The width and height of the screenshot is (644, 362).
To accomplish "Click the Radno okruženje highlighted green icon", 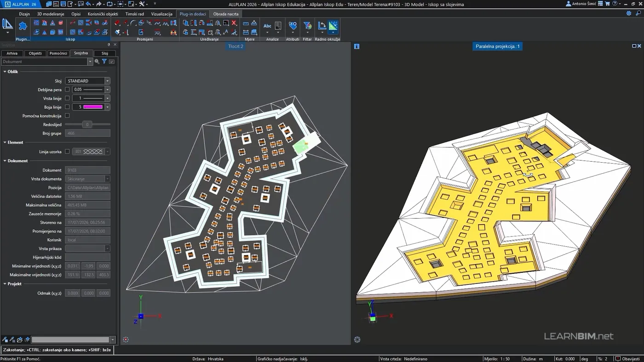I will pyautogui.click(x=333, y=26).
